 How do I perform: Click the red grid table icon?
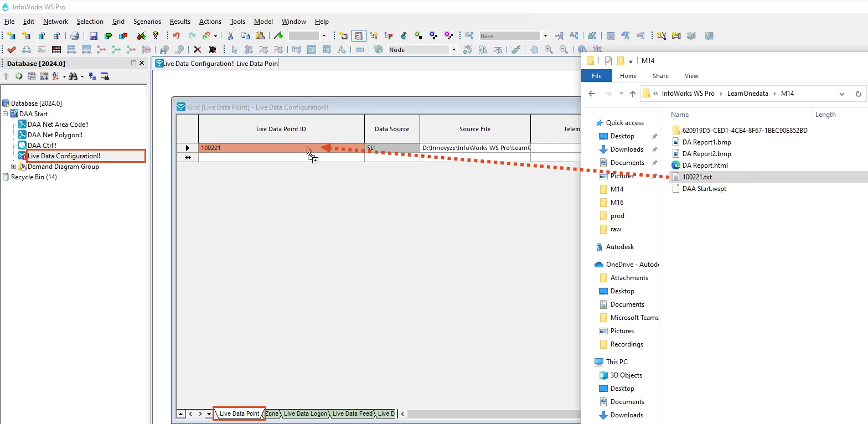pos(56,50)
